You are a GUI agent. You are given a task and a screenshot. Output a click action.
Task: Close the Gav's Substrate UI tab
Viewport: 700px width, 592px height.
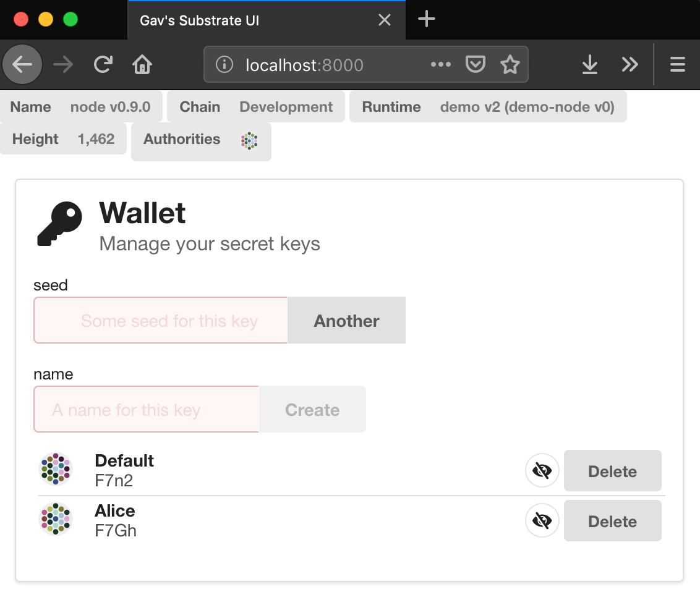click(x=385, y=20)
